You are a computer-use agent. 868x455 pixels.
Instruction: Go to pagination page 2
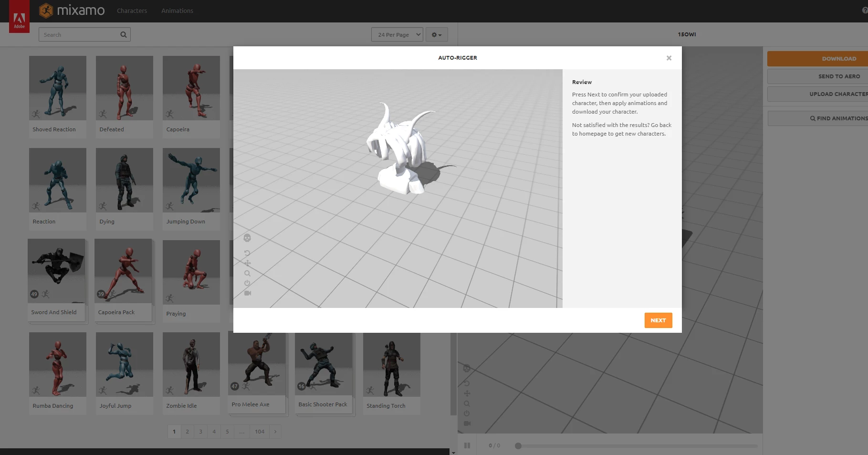(188, 432)
